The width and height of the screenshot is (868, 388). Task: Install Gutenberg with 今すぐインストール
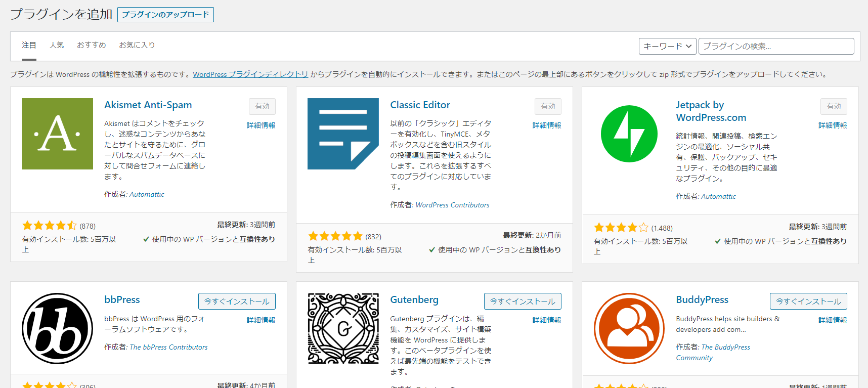(x=523, y=301)
